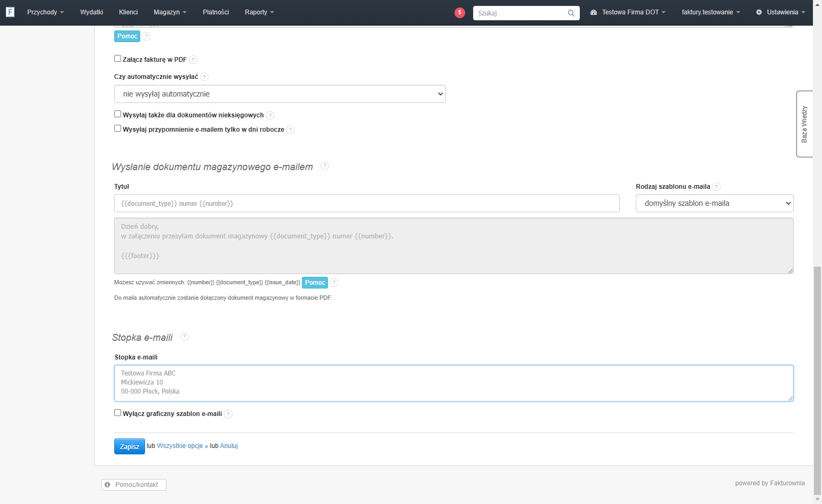Go to Klienci section

coord(128,12)
